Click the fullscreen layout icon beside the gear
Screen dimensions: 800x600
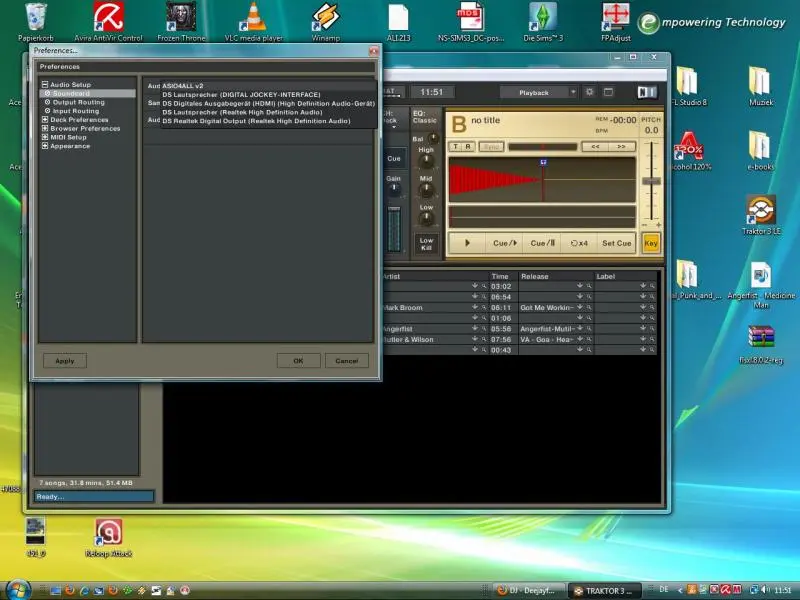point(608,92)
